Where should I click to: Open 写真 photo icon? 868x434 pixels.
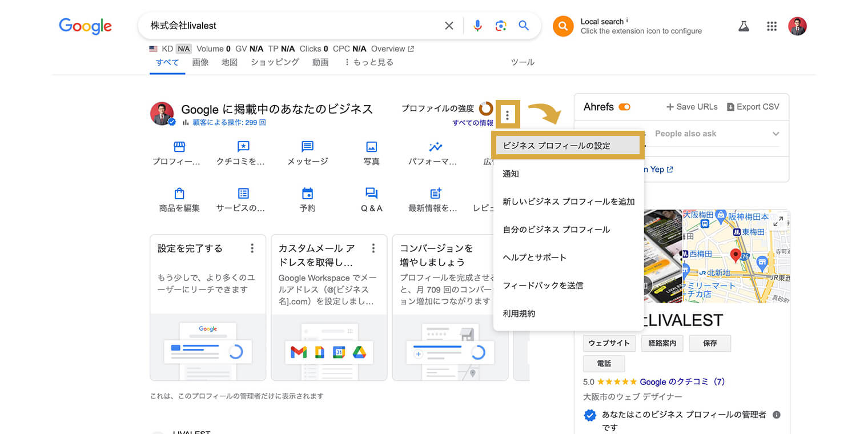(372, 147)
